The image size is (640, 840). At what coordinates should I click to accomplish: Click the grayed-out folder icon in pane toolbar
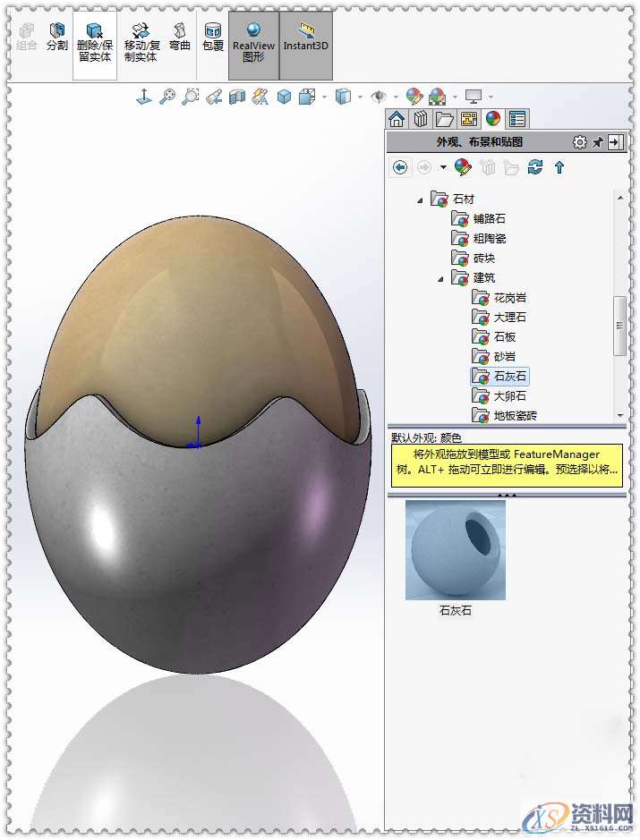click(x=511, y=167)
